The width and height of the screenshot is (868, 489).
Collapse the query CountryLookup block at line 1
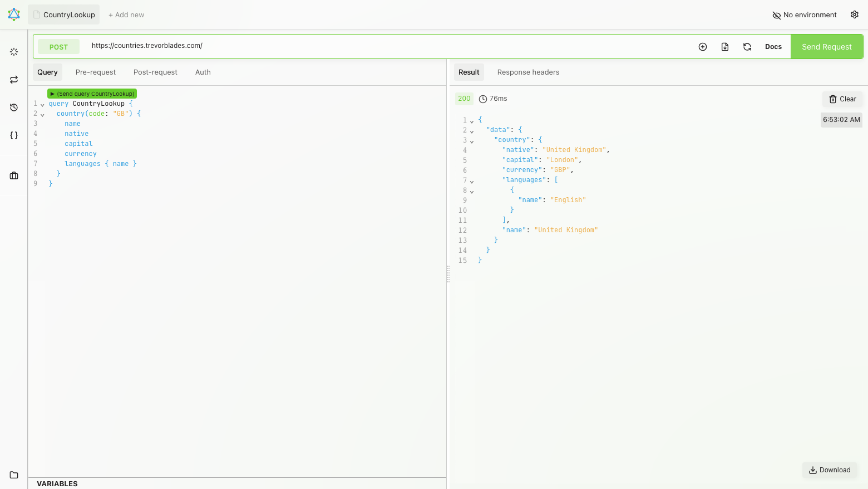tap(42, 105)
